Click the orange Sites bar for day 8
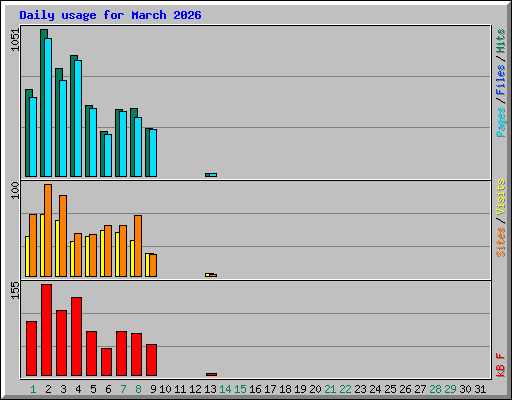The image size is (512, 400). 138,246
